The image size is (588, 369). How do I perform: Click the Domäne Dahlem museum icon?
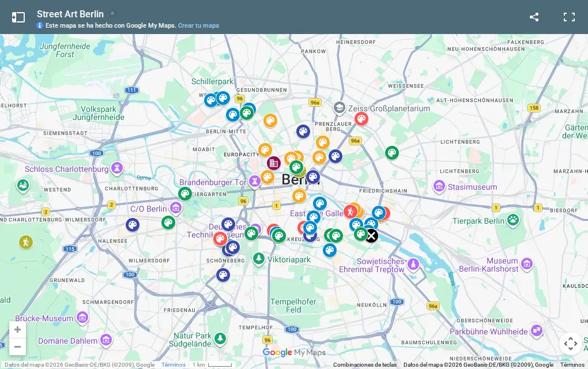[106, 340]
